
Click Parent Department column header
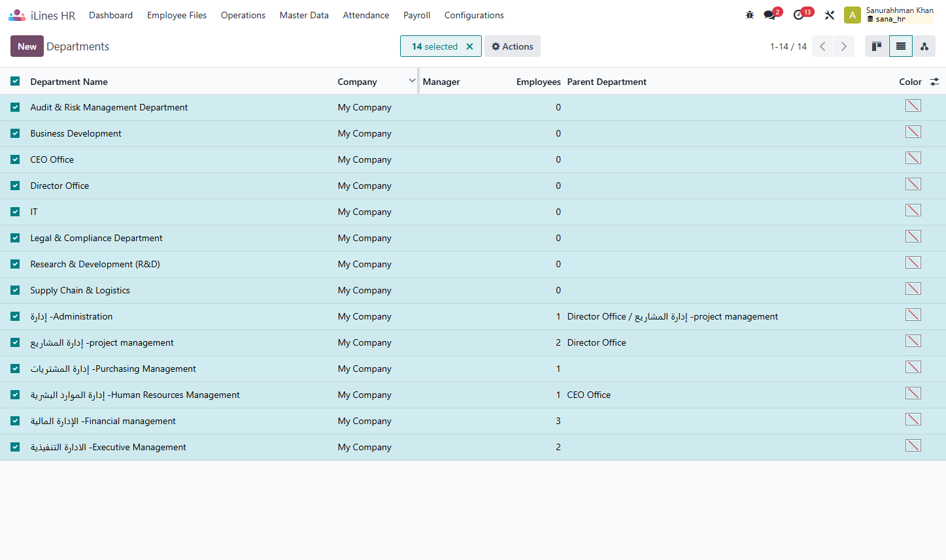point(607,82)
